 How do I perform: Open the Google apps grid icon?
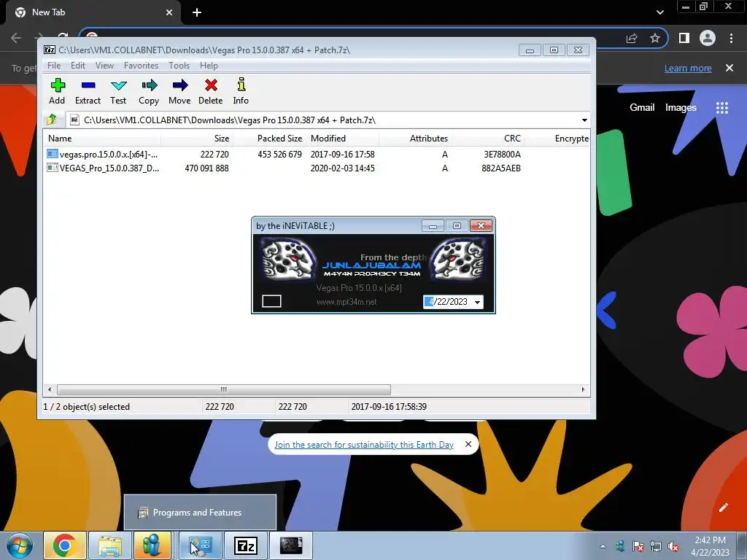[x=722, y=108]
